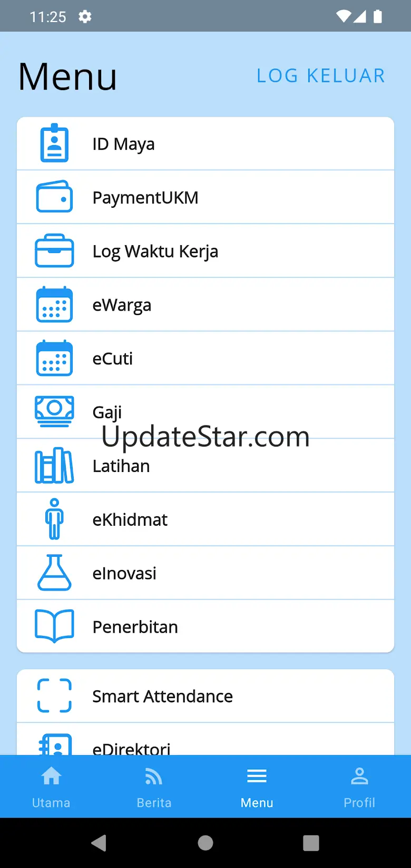This screenshot has width=411, height=868.
Task: Go to the Berita tab
Action: (154, 786)
